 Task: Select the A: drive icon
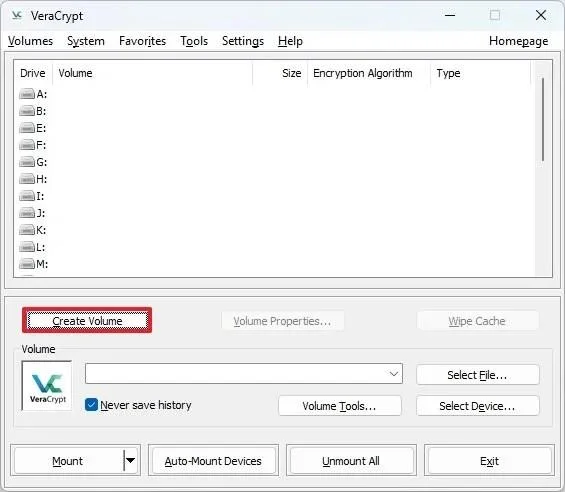click(27, 94)
